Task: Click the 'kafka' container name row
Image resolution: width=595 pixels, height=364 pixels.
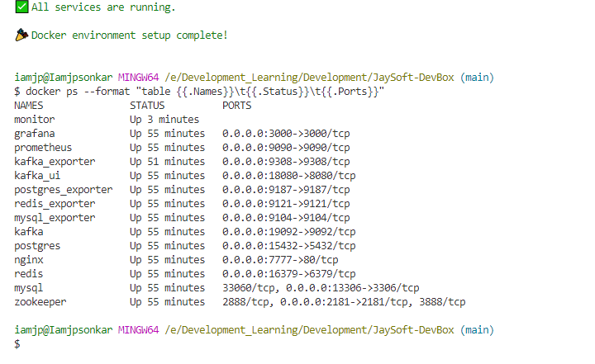Action: point(29,232)
